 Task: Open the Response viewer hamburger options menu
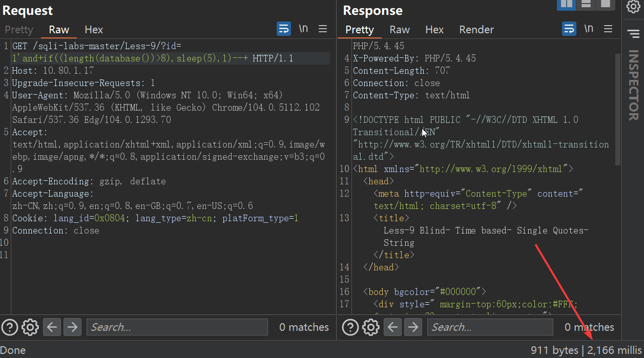(x=608, y=29)
